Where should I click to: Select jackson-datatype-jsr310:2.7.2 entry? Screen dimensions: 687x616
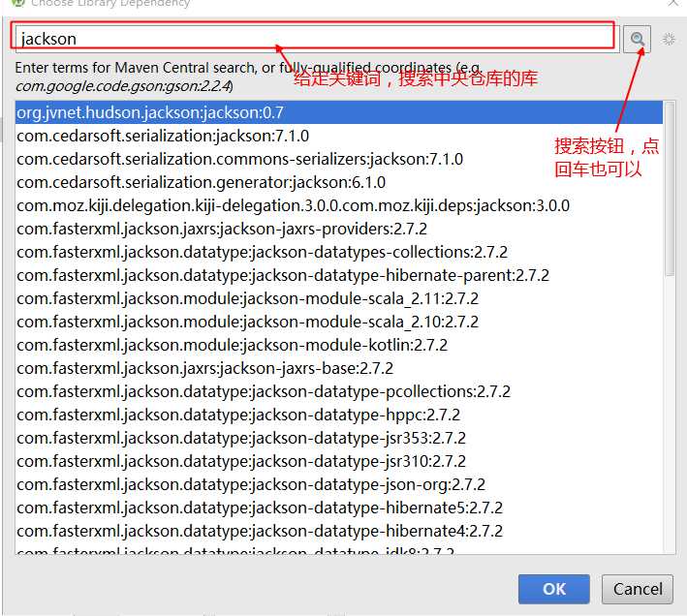(x=339, y=461)
